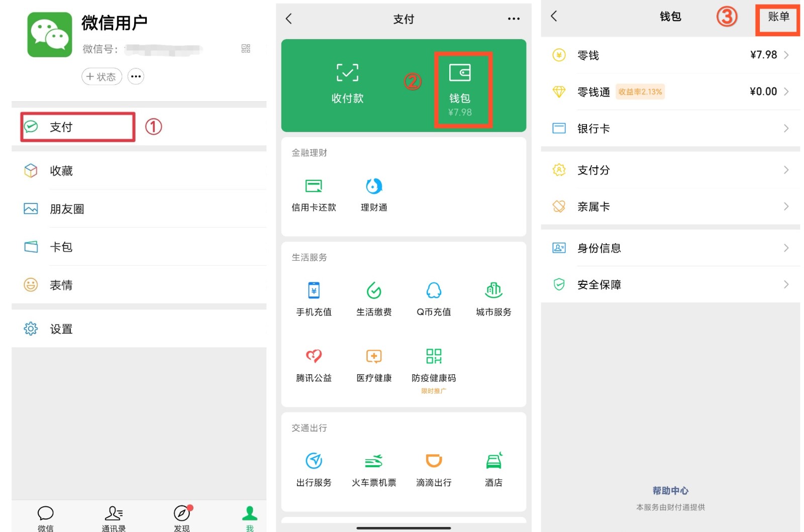Open 亲属卡 family card row
Screen dimensions: 804x532
[x=670, y=206]
